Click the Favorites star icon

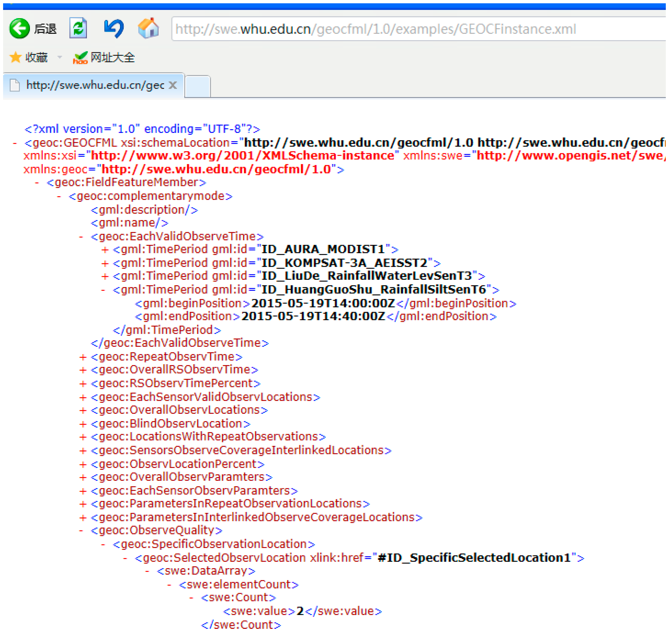15,57
